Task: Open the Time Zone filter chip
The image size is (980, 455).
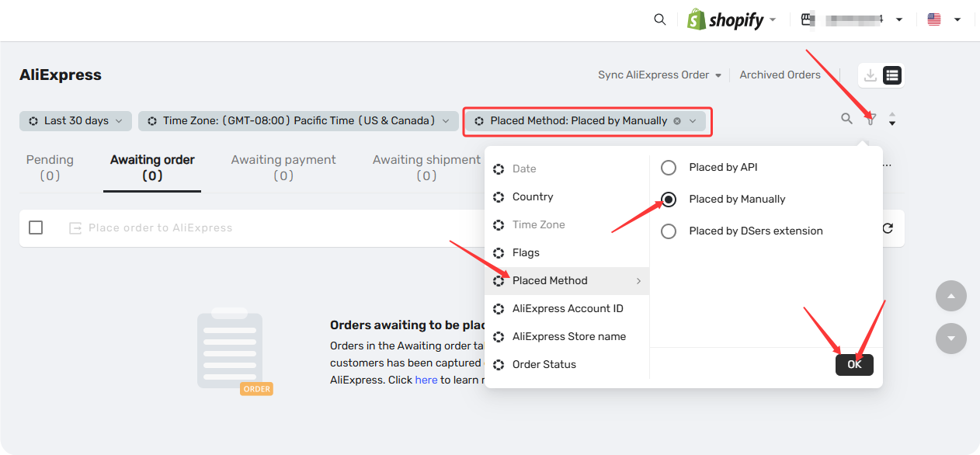Action: pyautogui.click(x=298, y=121)
